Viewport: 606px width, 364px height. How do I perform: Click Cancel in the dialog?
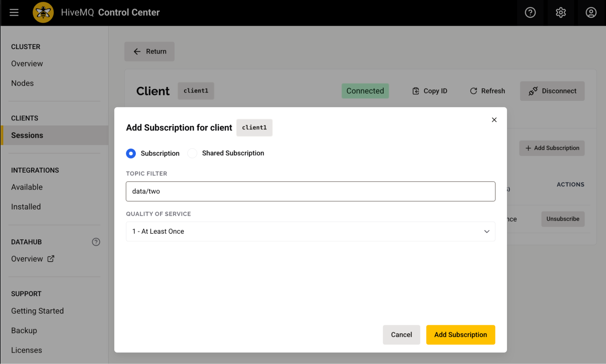coord(401,335)
